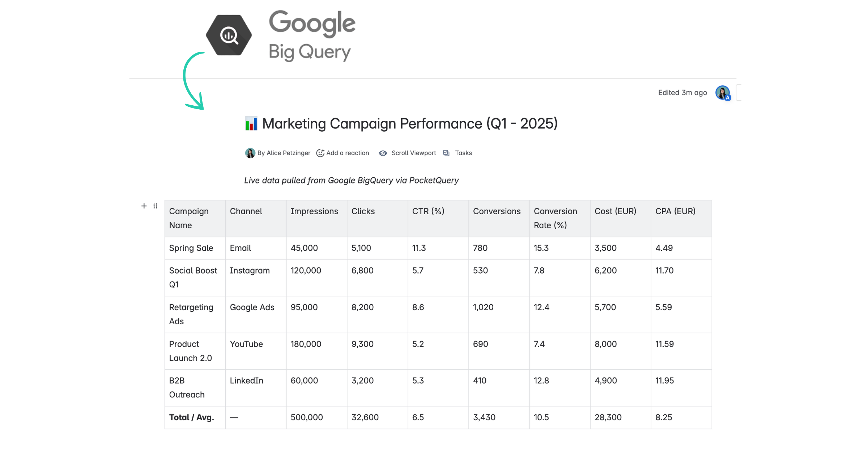Image resolution: width=868 pixels, height=456 pixels.
Task: Click the 11.3 CTR cell
Action: click(x=438, y=248)
